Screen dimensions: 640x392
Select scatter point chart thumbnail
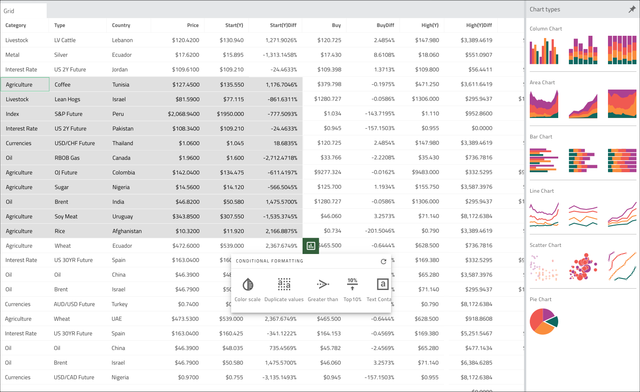[x=544, y=267]
